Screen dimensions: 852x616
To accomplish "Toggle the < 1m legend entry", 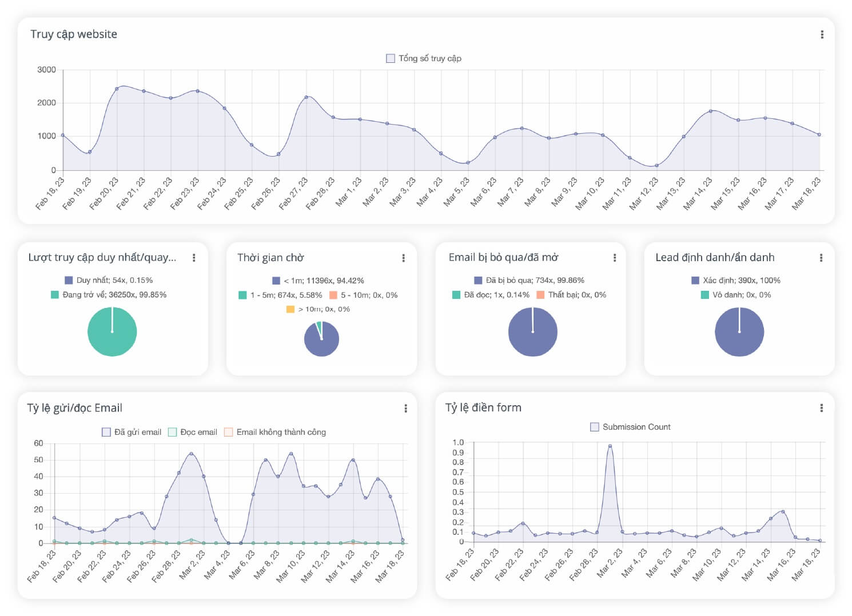I will pos(318,281).
